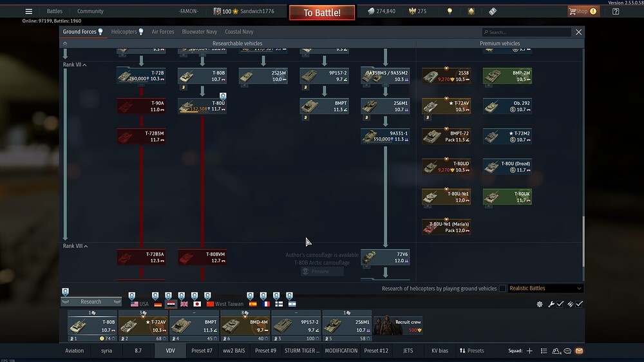Add squad member with plus icon
This screenshot has height=362, width=644.
[529, 351]
